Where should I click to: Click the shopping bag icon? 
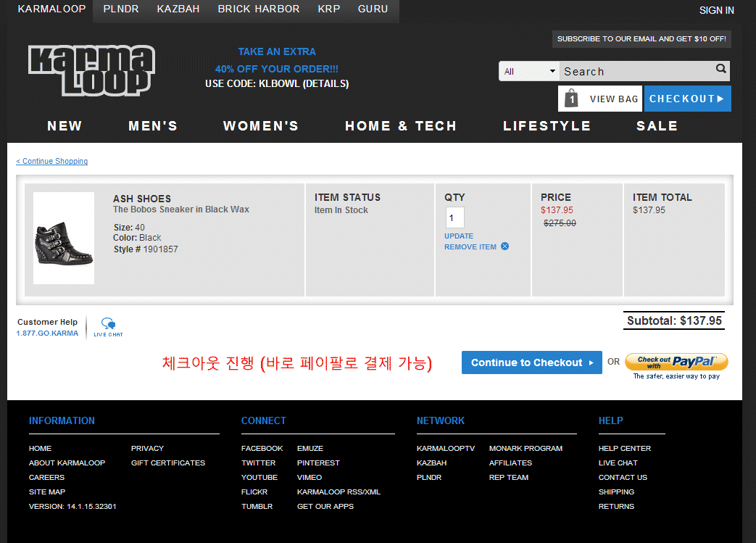pos(572,99)
